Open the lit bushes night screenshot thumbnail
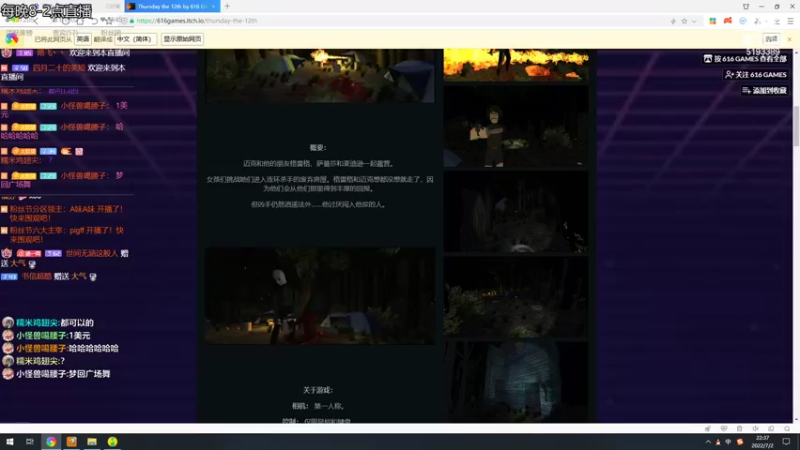 [x=516, y=296]
